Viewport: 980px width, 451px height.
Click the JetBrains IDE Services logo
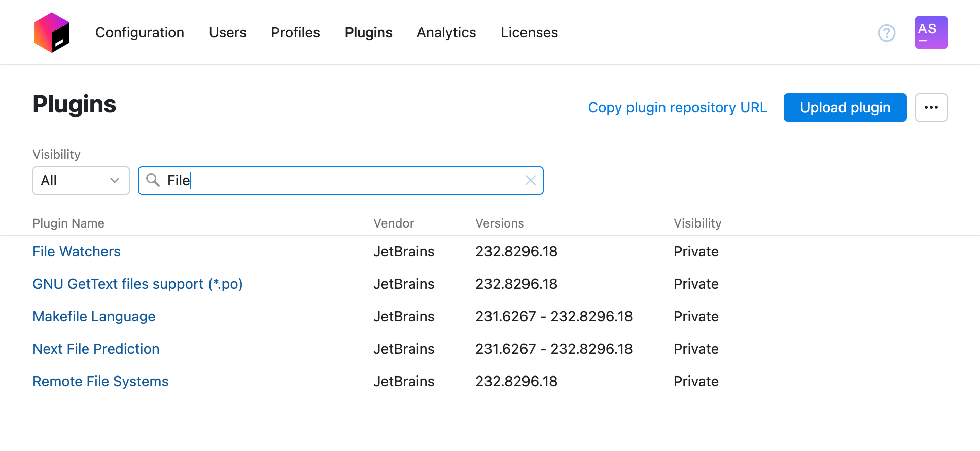point(52,32)
